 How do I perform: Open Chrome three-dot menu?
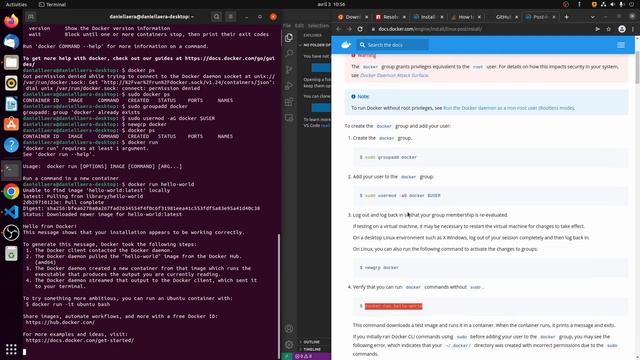tap(633, 29)
